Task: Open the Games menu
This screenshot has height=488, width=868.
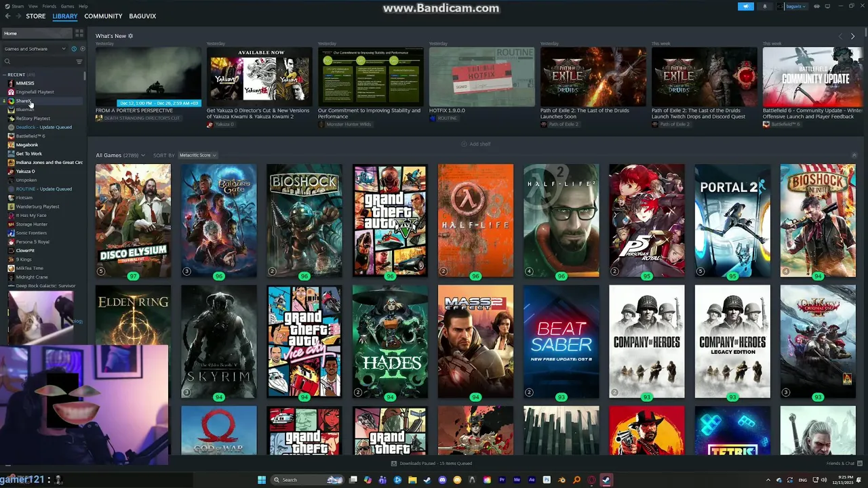Action: [68, 6]
